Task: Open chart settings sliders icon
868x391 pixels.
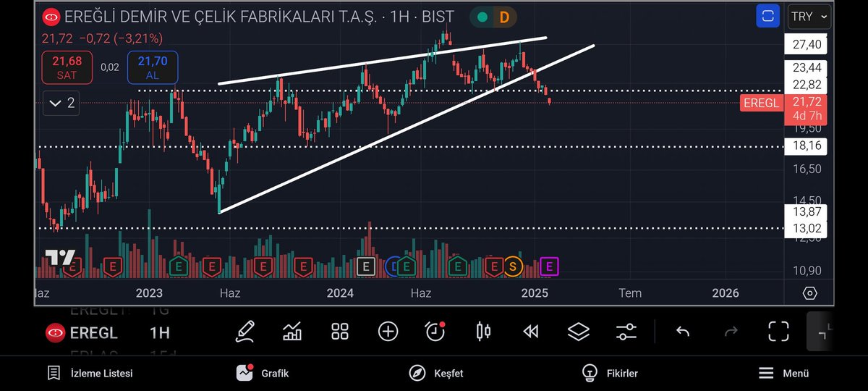Action: tap(626, 332)
